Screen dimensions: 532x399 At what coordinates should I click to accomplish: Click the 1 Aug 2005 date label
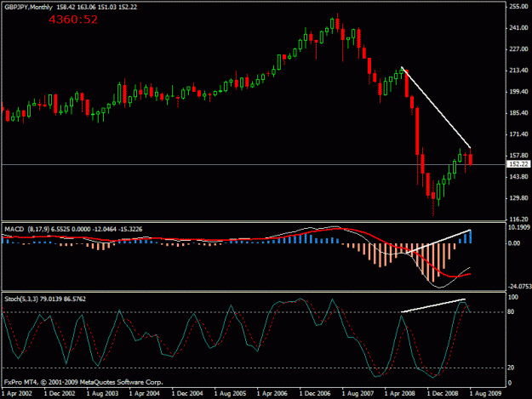click(230, 394)
